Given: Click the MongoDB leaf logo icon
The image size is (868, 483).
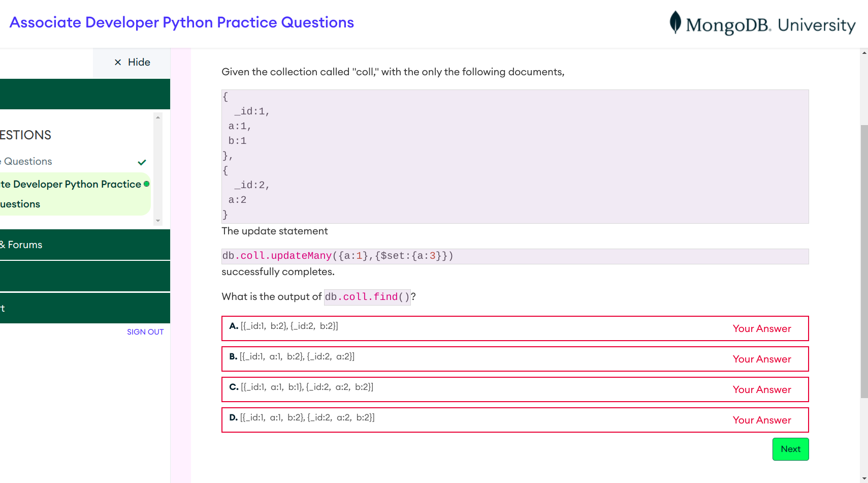Looking at the screenshot, I should click(675, 22).
